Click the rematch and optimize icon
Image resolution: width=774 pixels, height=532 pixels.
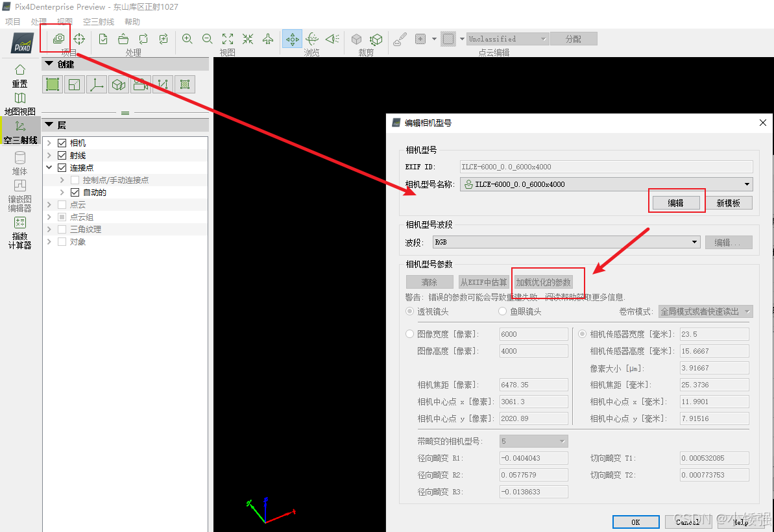(163, 38)
